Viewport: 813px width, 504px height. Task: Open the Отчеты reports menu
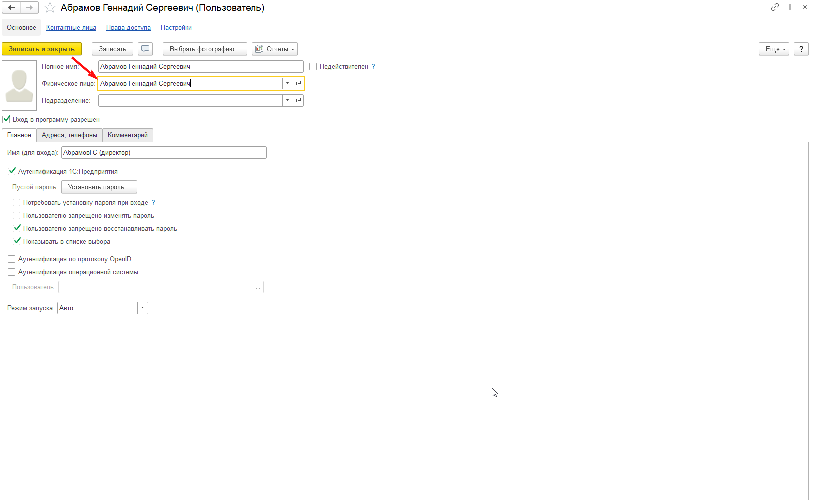275,49
